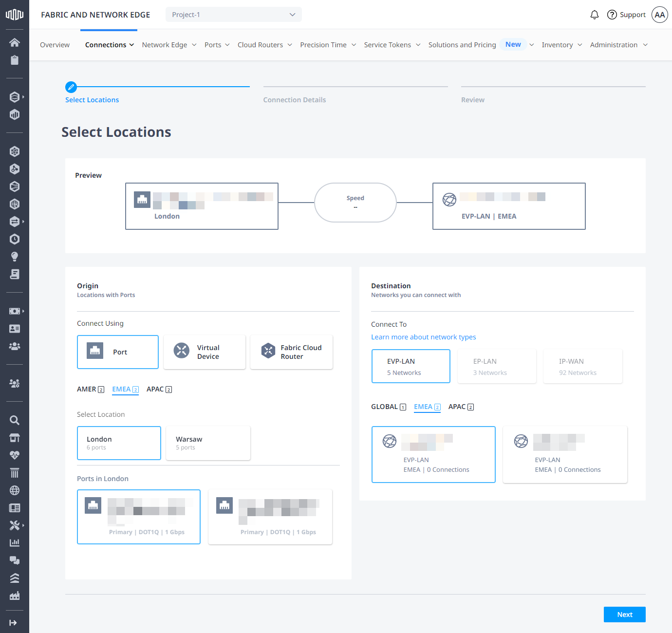Select Virtual Device as connection origin
Viewport: 672px width, 633px height.
click(x=205, y=352)
